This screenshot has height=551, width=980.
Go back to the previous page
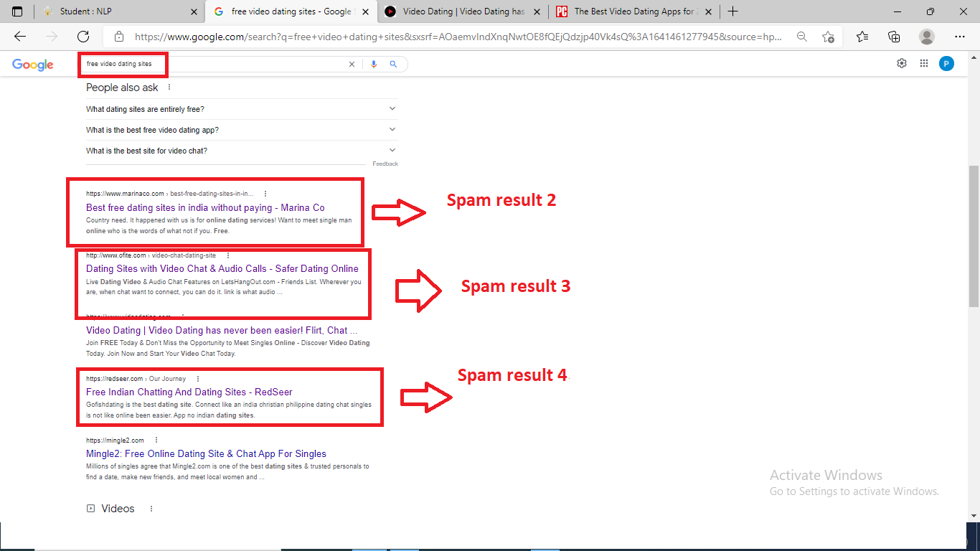click(20, 37)
